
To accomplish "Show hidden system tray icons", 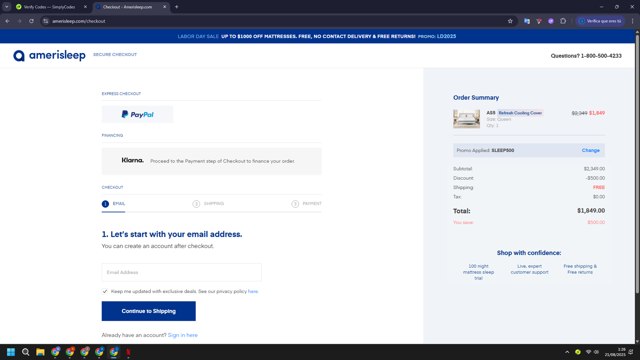I will tap(567, 352).
